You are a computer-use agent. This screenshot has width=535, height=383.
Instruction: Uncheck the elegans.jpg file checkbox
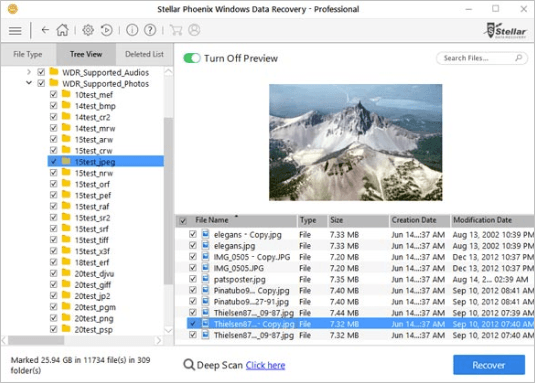(193, 245)
